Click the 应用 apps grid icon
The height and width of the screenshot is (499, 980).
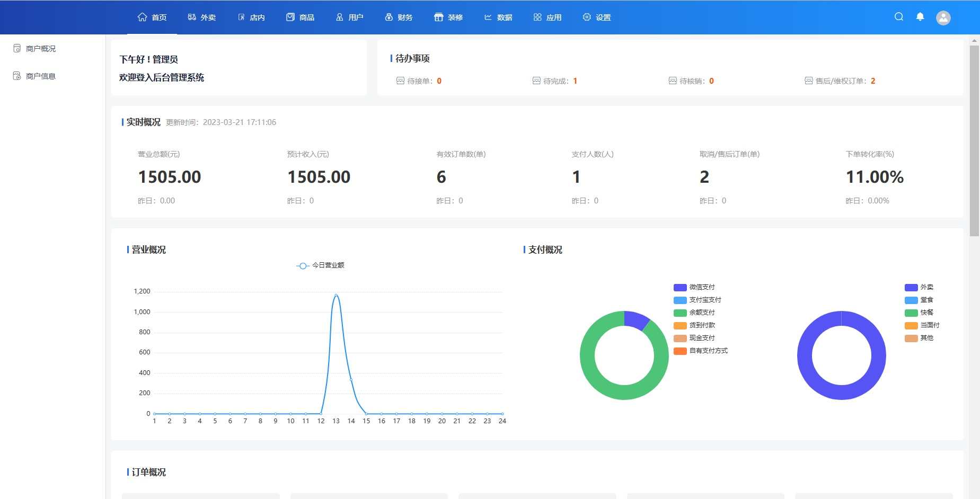click(537, 17)
